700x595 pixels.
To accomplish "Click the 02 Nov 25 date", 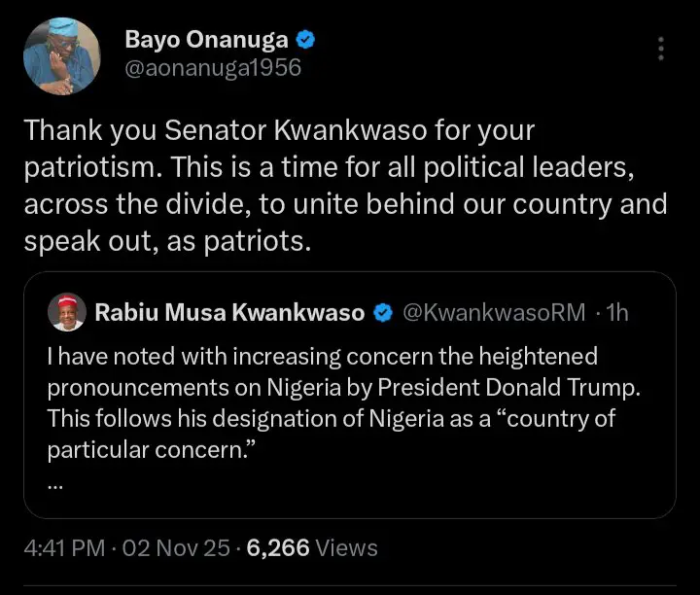I will [x=175, y=548].
